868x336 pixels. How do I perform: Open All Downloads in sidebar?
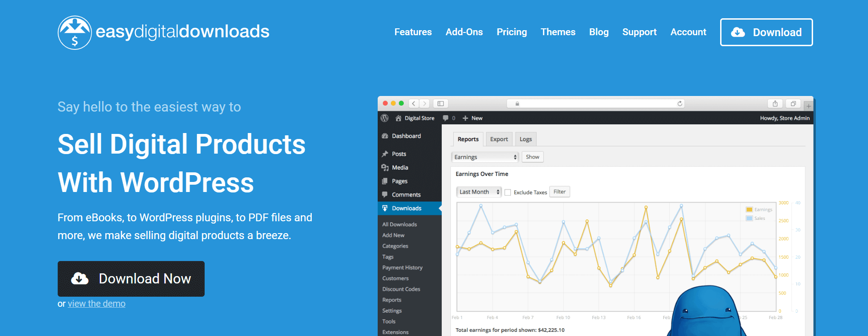[x=400, y=224]
